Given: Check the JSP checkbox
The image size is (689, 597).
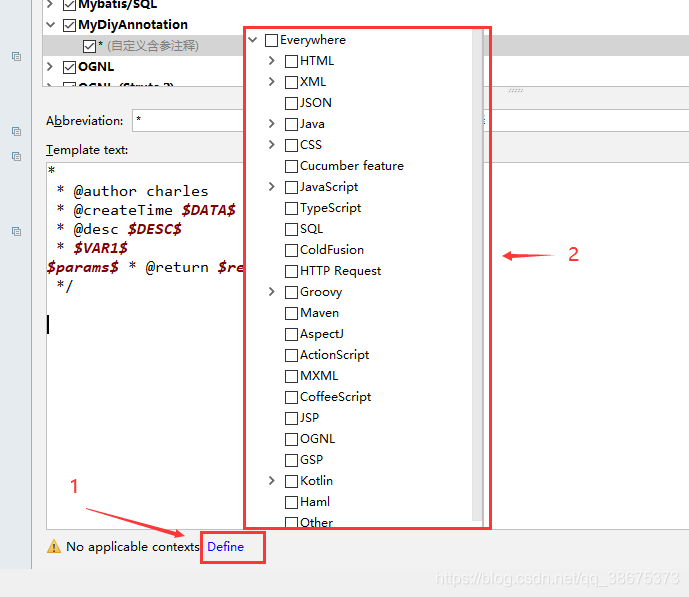Looking at the screenshot, I should (x=291, y=419).
